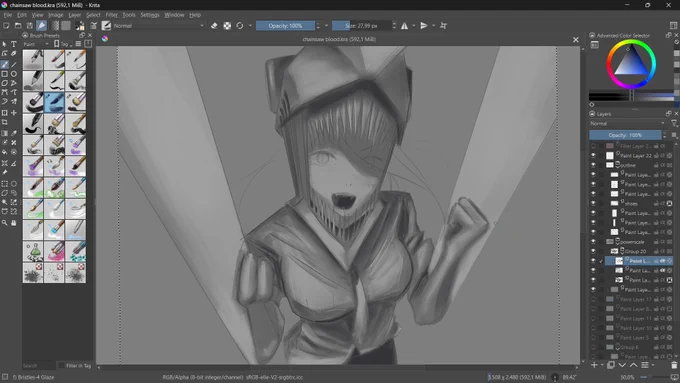
Task: Select the Line tool
Action: (x=14, y=64)
